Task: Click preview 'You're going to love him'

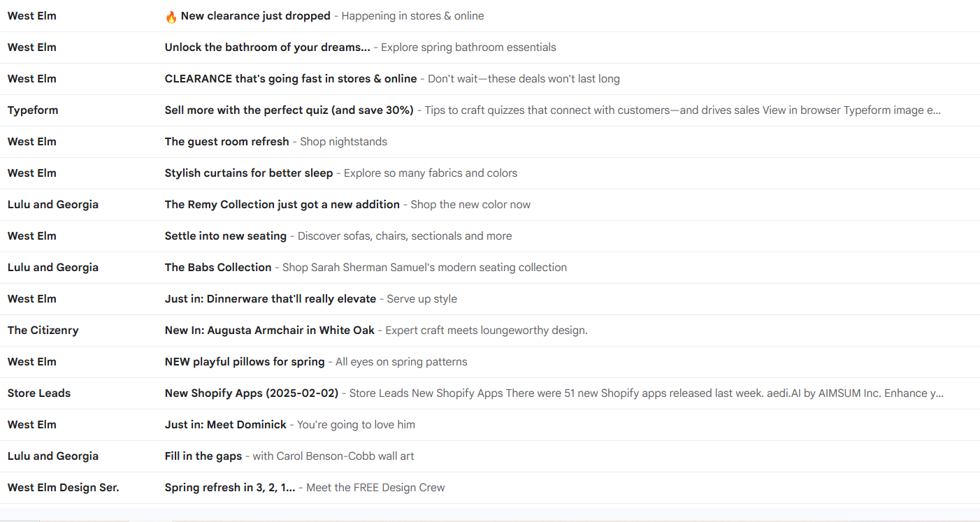Action: pos(356,425)
